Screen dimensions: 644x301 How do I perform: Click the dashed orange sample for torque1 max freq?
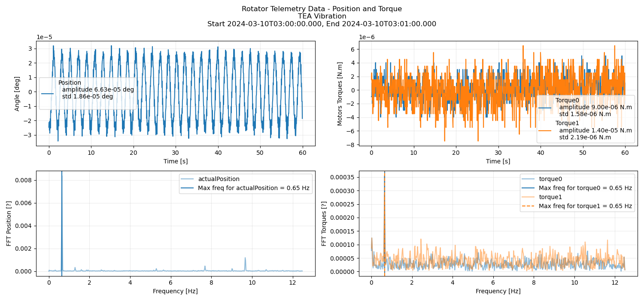528,206
